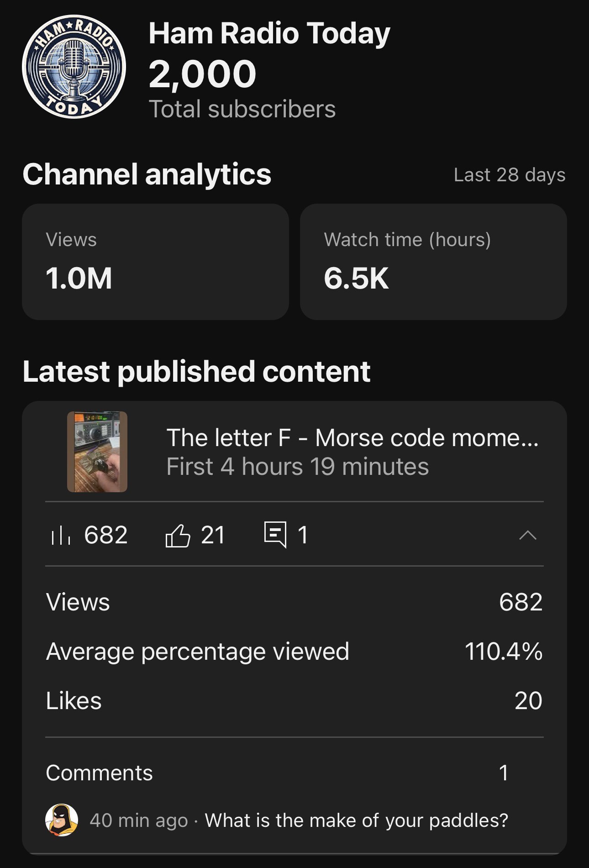Tap First 4 hours 19 minutes label
Viewport: 589px width, 868px height.
(297, 467)
